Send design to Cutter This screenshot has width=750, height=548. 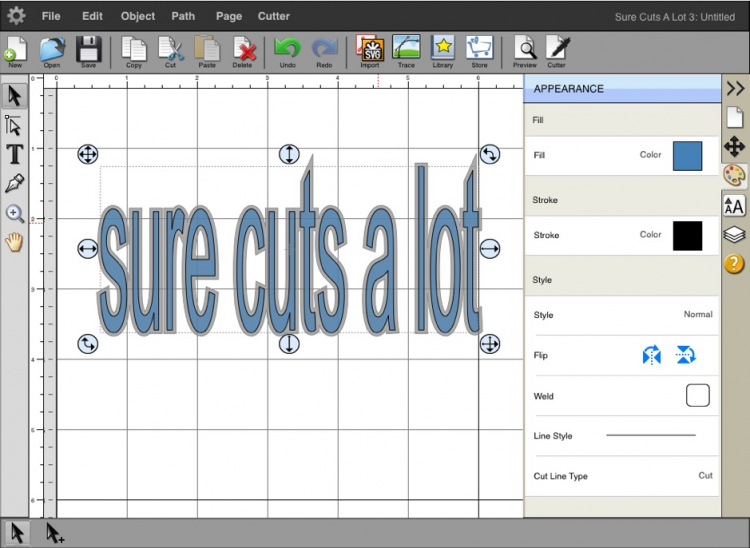point(557,52)
